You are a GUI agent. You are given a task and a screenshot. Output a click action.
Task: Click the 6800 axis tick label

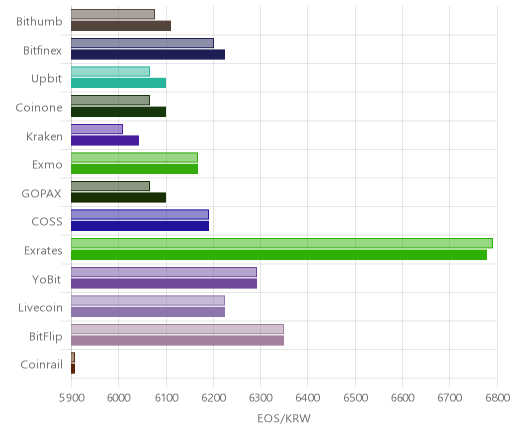(497, 398)
